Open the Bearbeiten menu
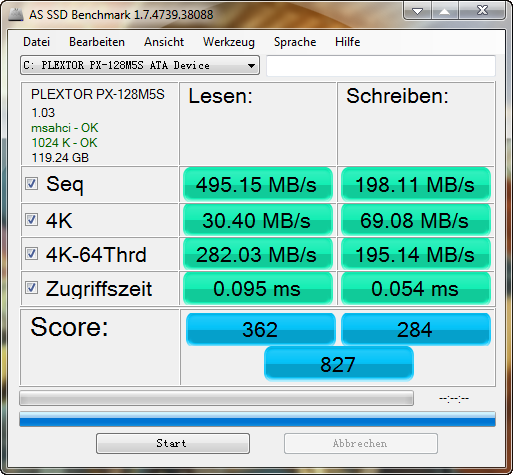 [x=97, y=42]
